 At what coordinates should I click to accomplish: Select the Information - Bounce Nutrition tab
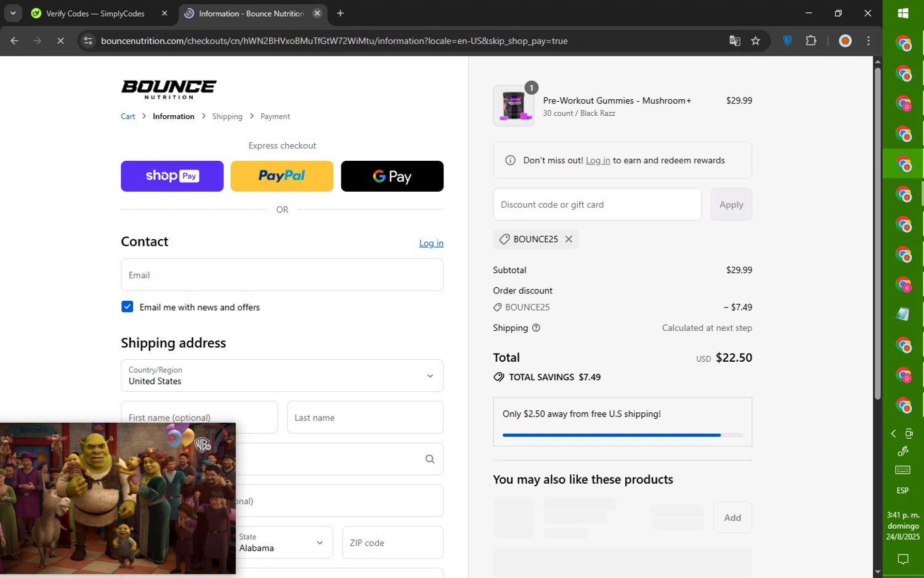(x=253, y=14)
